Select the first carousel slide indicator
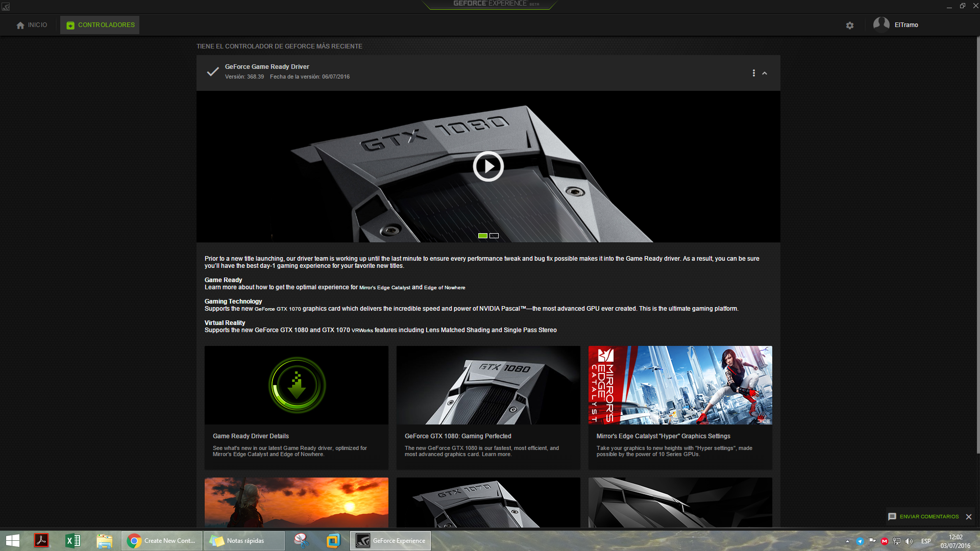The height and width of the screenshot is (551, 980). [482, 236]
